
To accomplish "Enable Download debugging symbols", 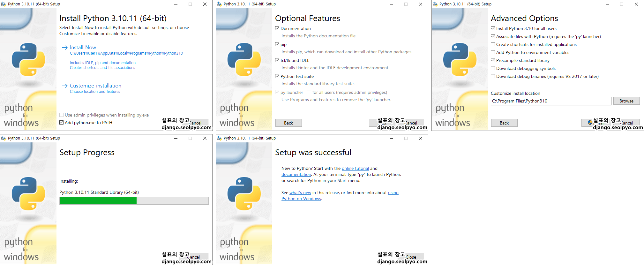I will [x=493, y=68].
